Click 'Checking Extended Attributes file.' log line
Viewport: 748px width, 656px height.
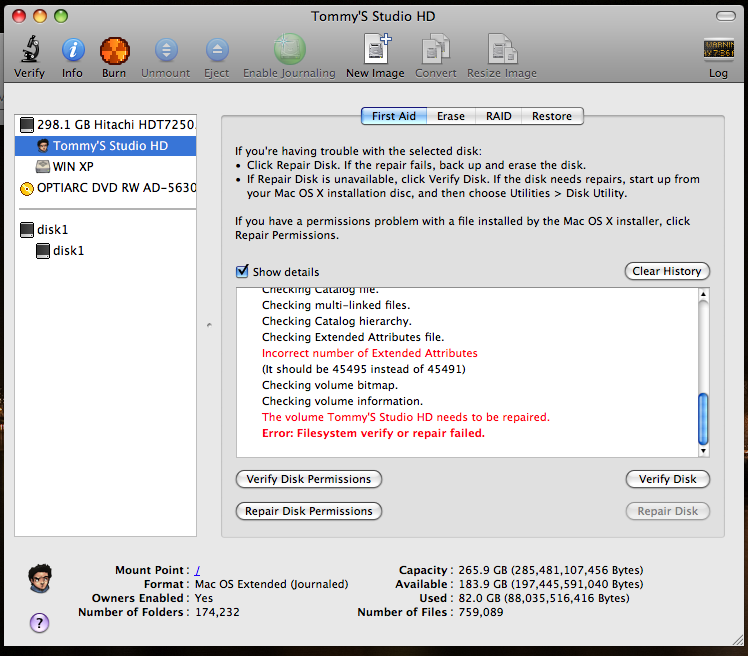(353, 337)
